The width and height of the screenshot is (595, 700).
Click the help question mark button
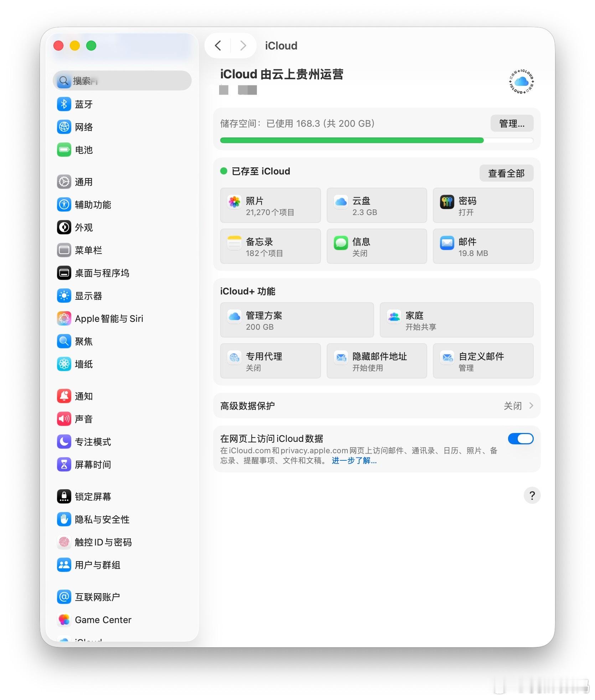pyautogui.click(x=532, y=495)
